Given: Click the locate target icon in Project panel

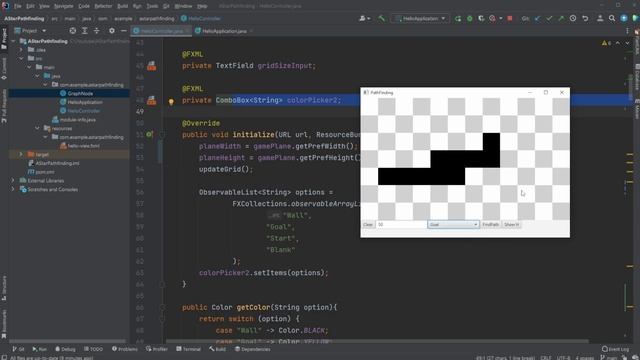Looking at the screenshot, I should tap(73, 31).
